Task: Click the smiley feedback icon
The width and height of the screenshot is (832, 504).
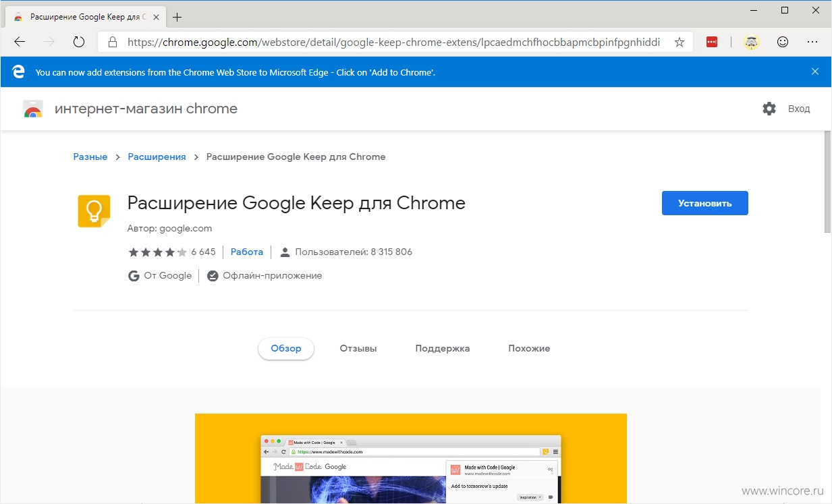Action: (x=783, y=42)
